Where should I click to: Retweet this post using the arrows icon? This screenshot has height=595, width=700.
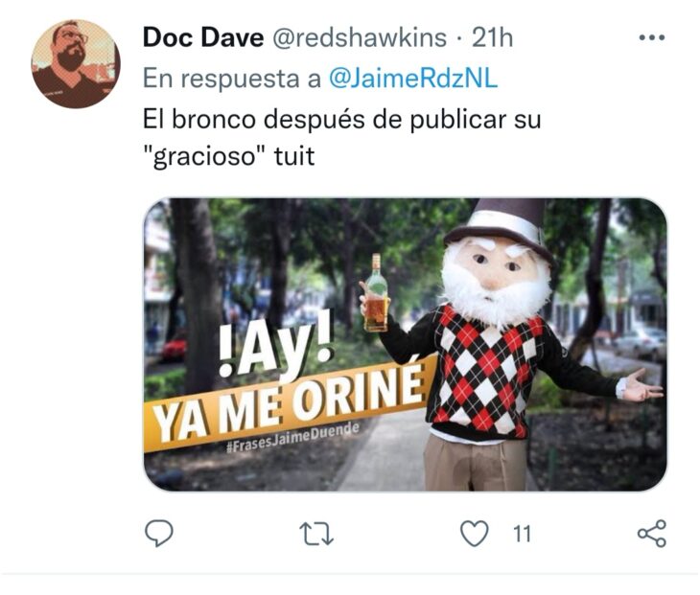(x=316, y=535)
